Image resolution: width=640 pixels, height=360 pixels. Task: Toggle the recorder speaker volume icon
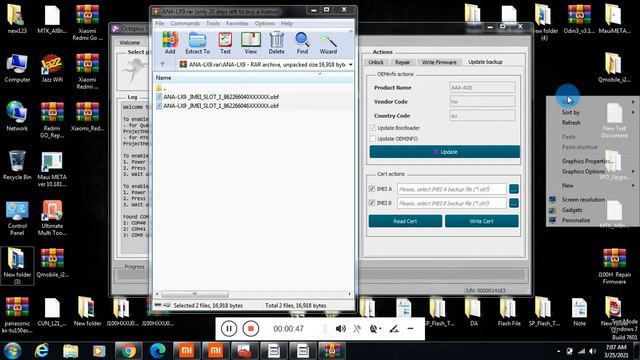pos(340,329)
